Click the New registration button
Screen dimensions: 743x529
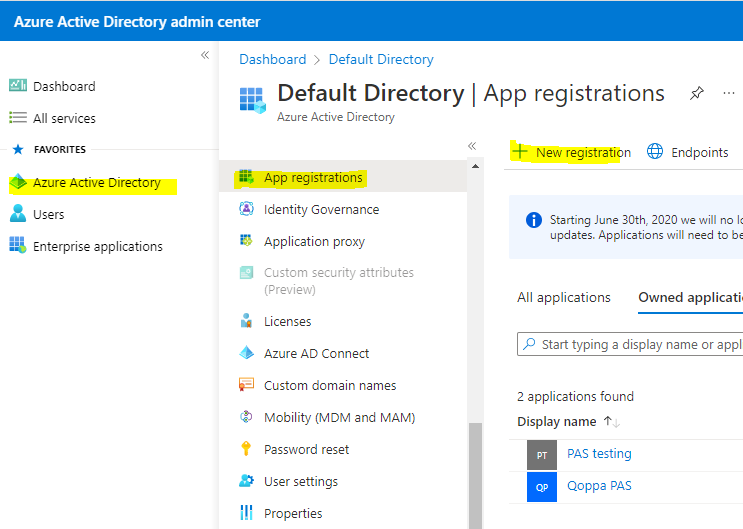(571, 152)
